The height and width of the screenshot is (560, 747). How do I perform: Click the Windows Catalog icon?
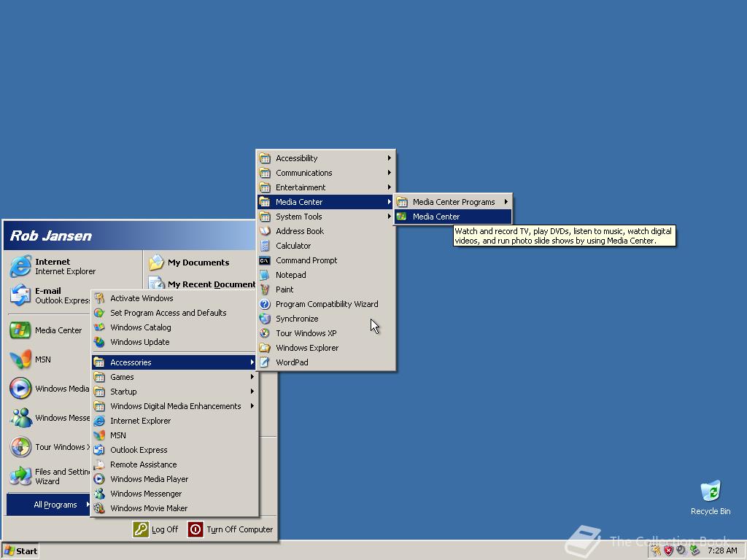point(99,327)
